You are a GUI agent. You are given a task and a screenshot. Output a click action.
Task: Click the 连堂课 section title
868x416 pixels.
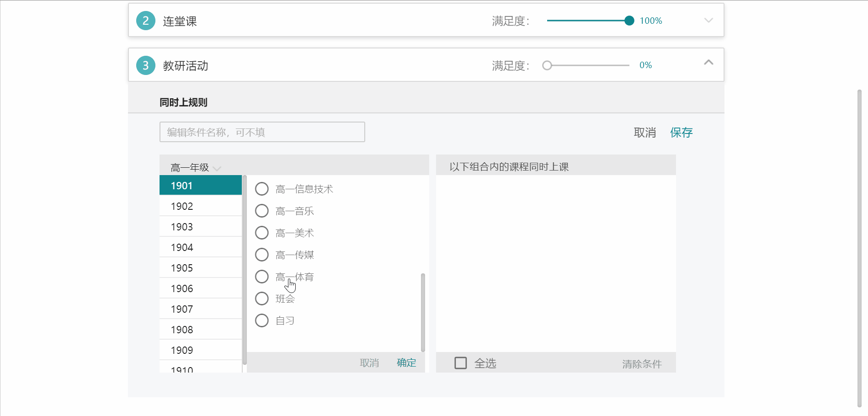[x=180, y=21]
